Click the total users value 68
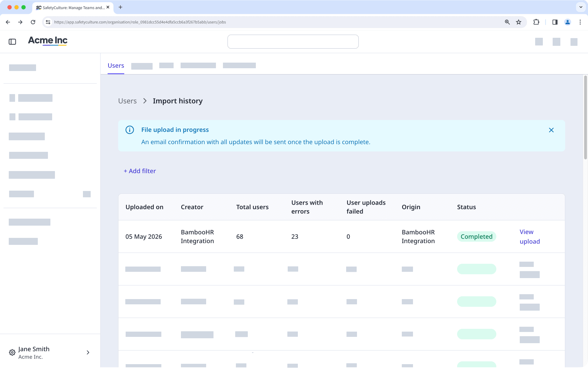This screenshot has height=368, width=588. coord(240,237)
